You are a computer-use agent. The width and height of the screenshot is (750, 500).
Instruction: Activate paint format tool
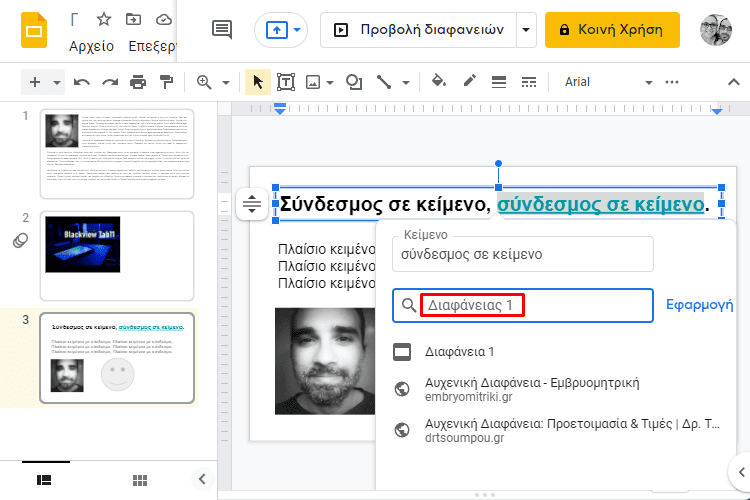(x=166, y=82)
